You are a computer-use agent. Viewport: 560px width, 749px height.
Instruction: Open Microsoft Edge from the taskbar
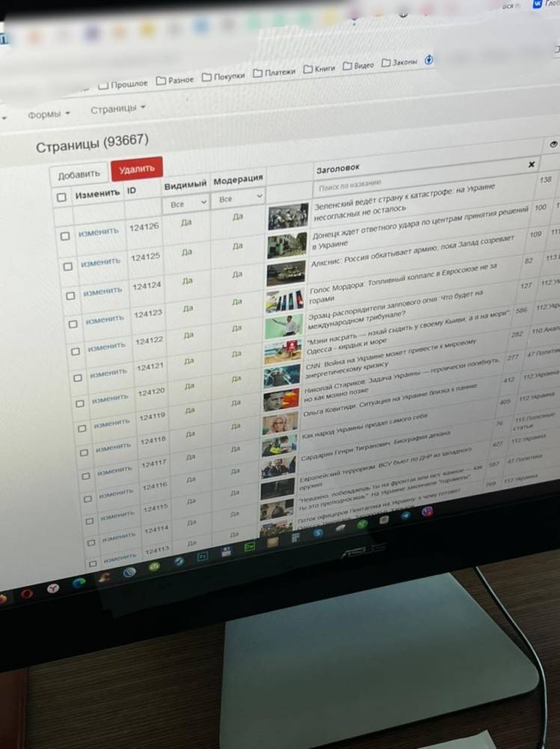click(78, 583)
